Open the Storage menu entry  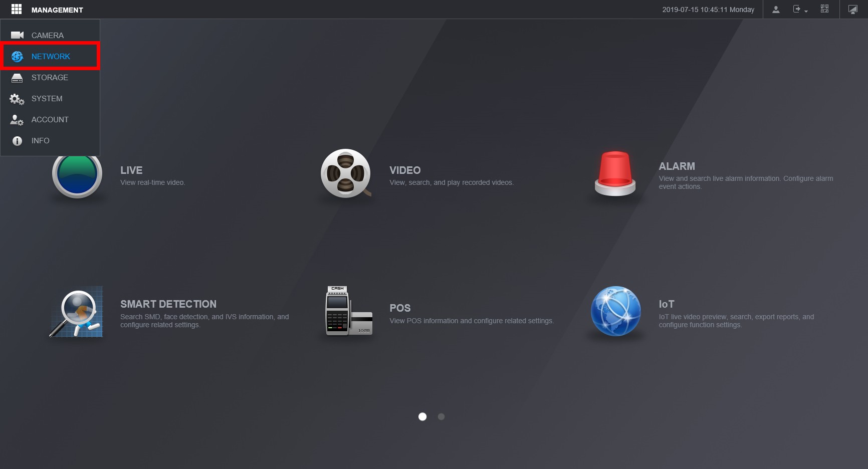coord(50,77)
